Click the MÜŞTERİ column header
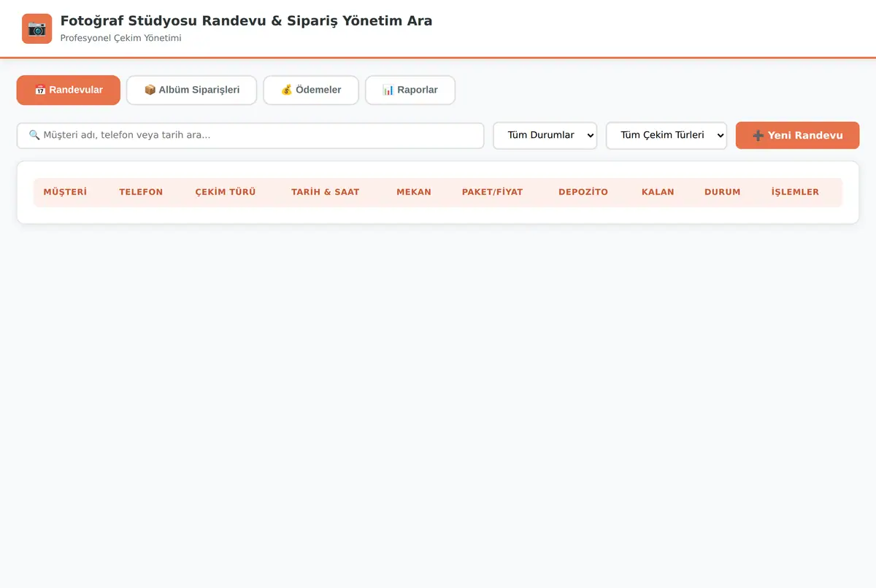 point(65,192)
